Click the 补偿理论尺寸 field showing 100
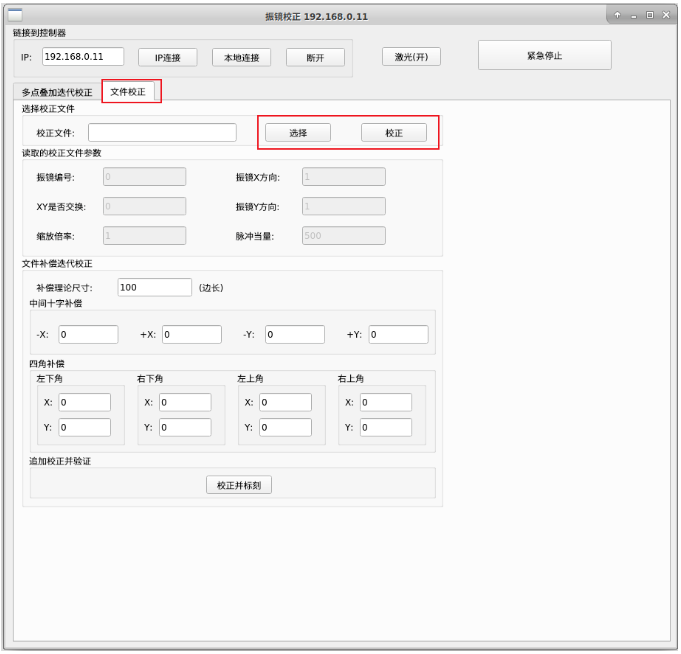This screenshot has width=681, height=654. coord(155,287)
